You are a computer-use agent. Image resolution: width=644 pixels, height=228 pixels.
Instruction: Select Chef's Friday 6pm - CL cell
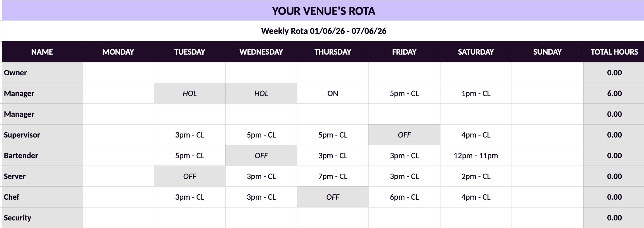click(404, 197)
